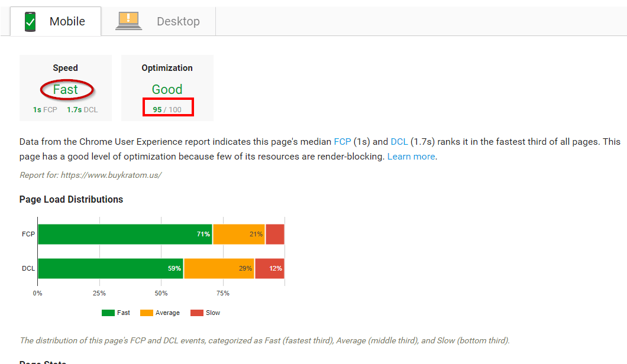Click the red Slow legend swatch

click(196, 313)
